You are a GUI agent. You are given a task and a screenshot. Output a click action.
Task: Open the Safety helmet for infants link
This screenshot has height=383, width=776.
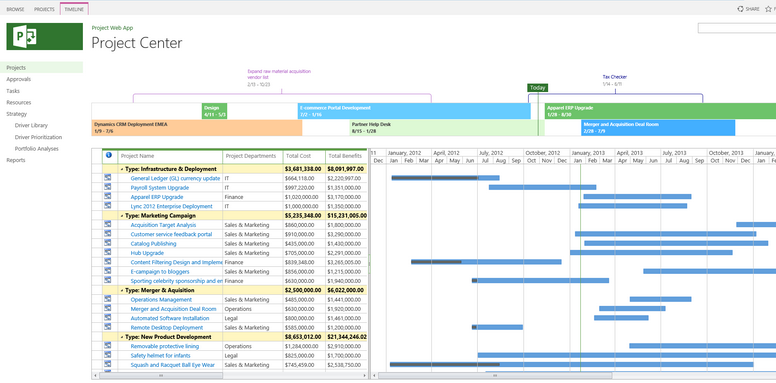(160, 355)
